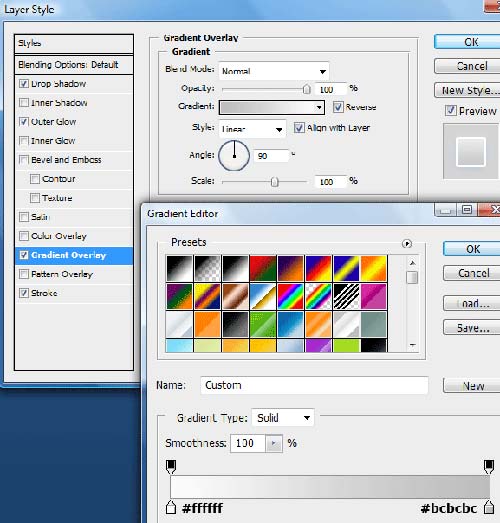This screenshot has height=523, width=500.
Task: Click the Save... button in Gradient Editor
Action: 473,328
